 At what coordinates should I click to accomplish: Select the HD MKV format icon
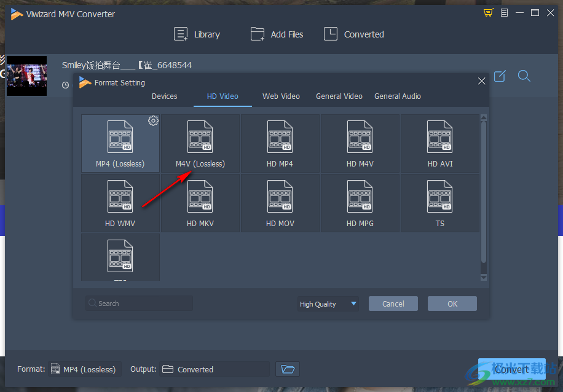click(x=200, y=197)
